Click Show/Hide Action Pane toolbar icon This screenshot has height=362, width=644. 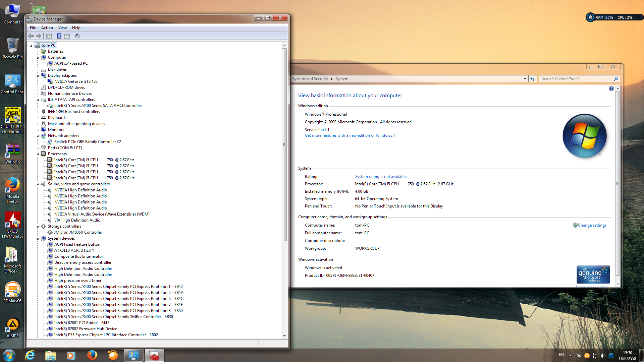coord(67,36)
